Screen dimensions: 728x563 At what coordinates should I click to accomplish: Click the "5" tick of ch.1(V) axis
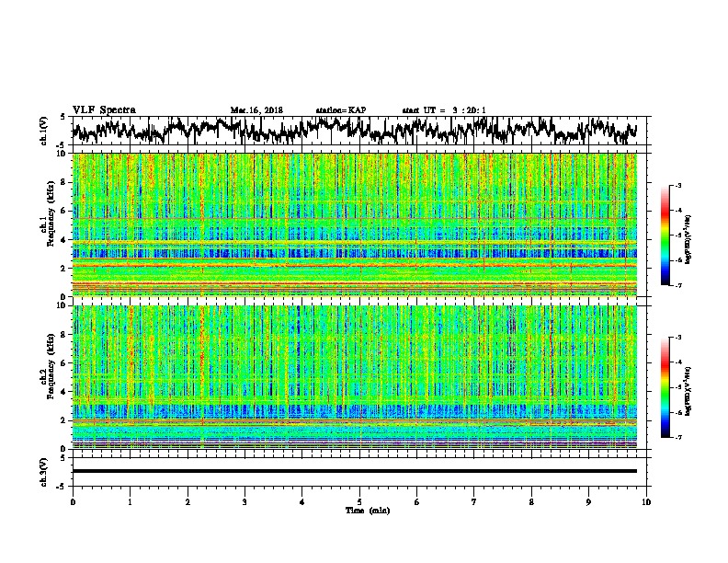tap(63, 117)
